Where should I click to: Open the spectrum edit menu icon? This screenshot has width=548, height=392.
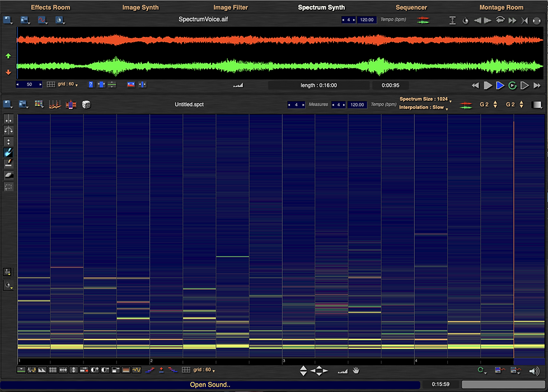coord(24,105)
